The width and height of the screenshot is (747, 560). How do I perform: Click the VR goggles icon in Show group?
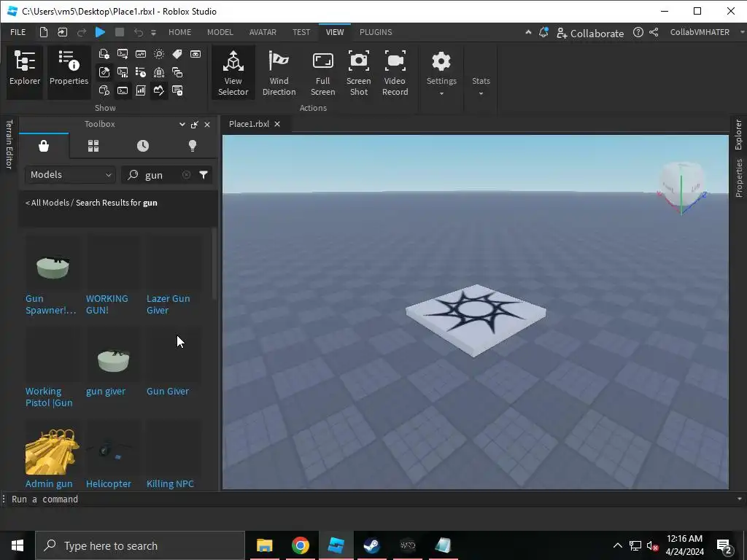click(x=196, y=54)
